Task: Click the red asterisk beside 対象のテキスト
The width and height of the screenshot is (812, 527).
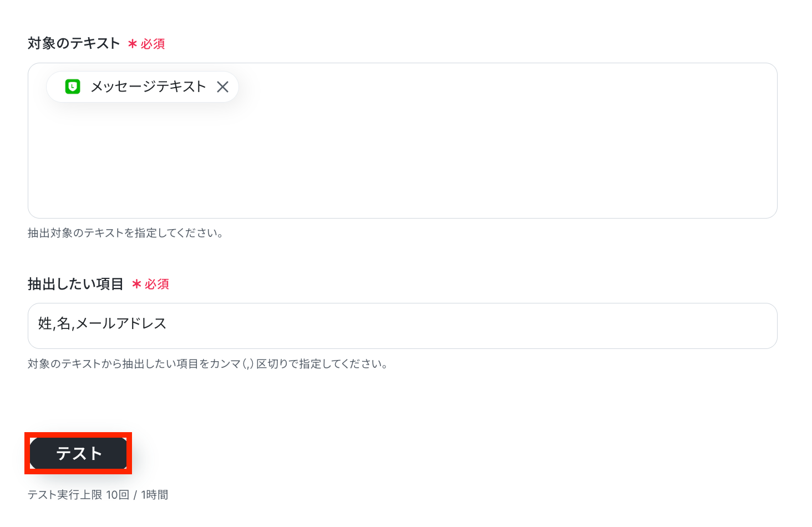Action: (133, 44)
